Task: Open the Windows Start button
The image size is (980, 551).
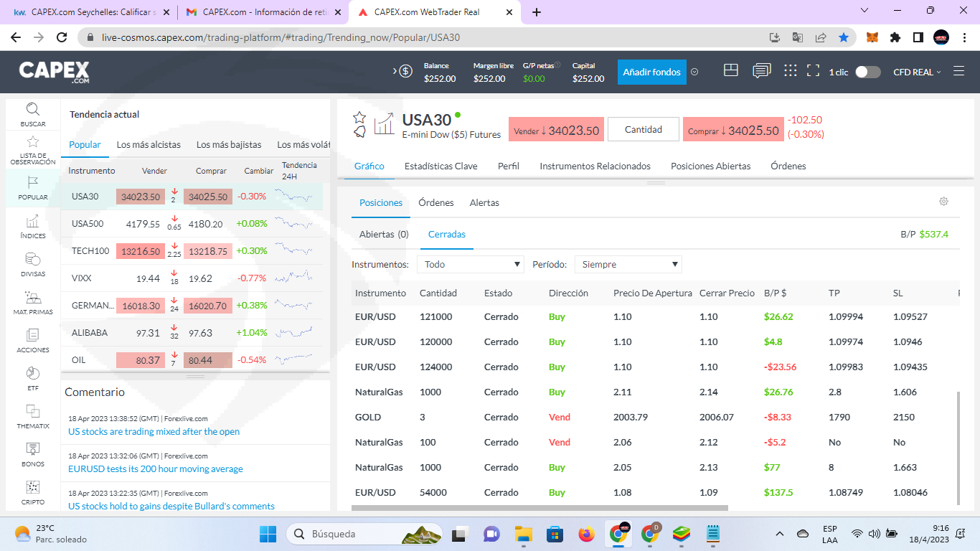Action: [268, 534]
